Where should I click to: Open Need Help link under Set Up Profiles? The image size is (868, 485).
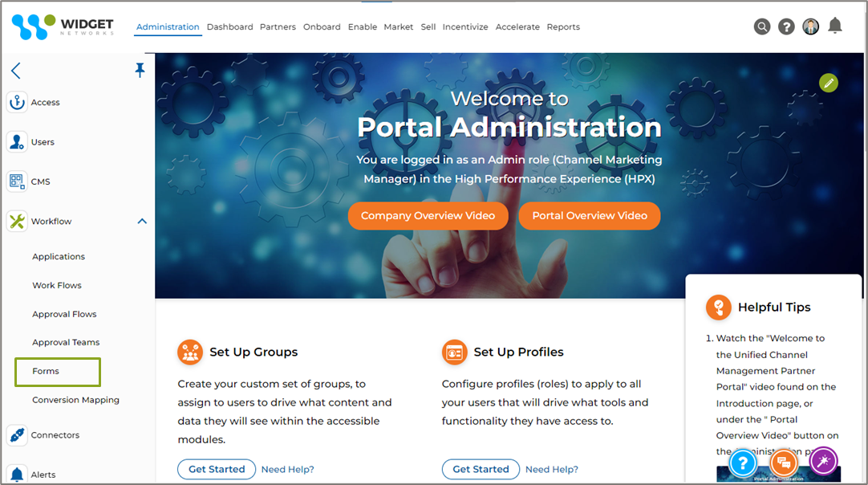point(551,470)
